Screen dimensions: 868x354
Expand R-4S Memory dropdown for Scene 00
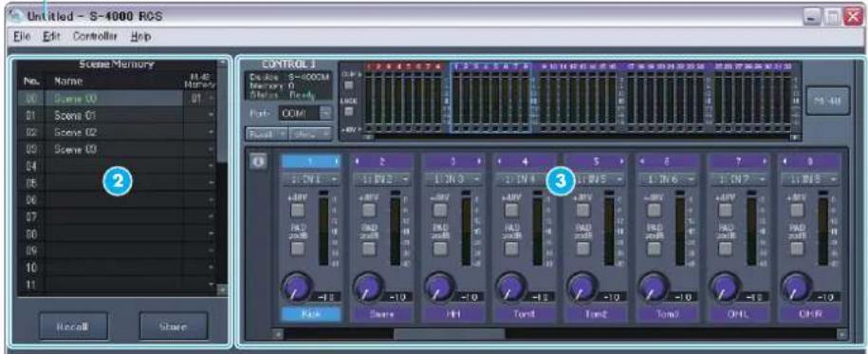point(212,99)
